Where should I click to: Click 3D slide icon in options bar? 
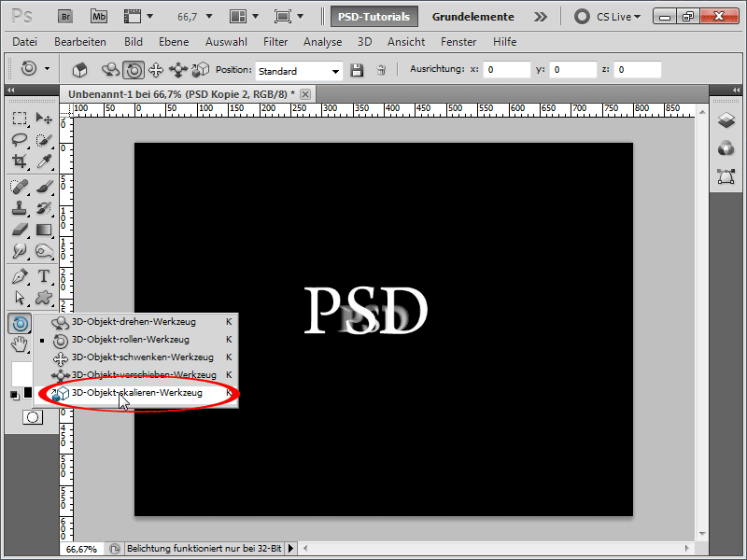point(178,70)
